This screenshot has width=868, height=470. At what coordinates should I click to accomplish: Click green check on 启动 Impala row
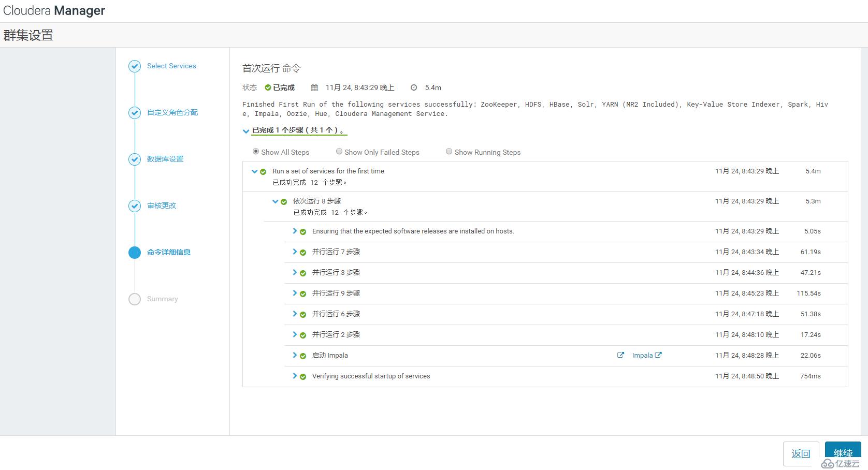tap(303, 356)
